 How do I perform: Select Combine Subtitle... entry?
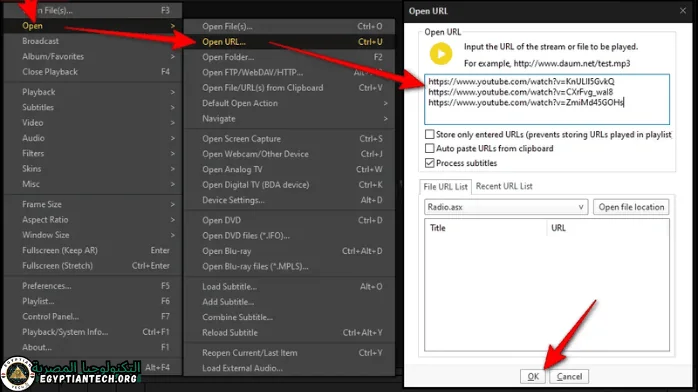tap(289, 317)
